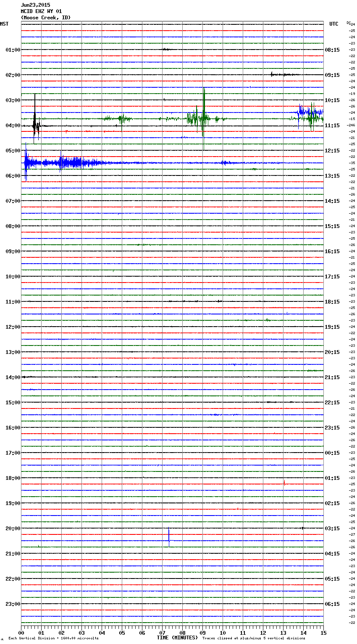Click the blue spike near minute 07 after 20:00
Image resolution: width=357 pixels, height=644 pixels.
pos(169,537)
